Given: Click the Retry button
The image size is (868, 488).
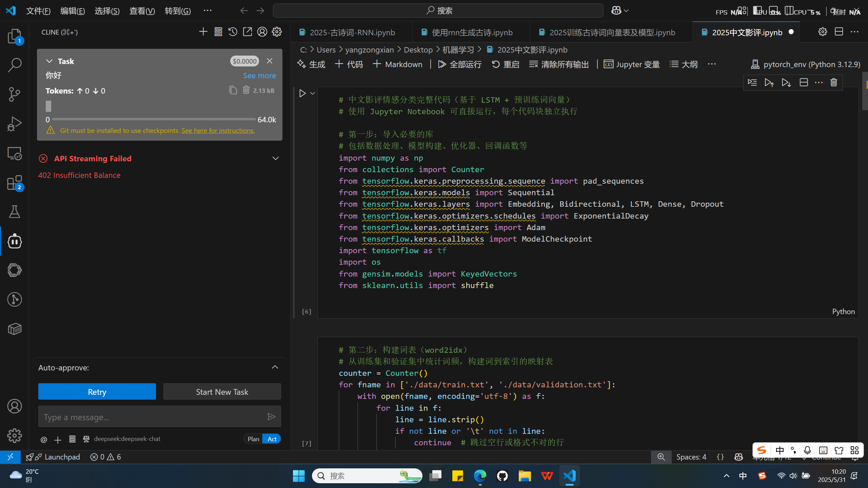Looking at the screenshot, I should click(97, 392).
